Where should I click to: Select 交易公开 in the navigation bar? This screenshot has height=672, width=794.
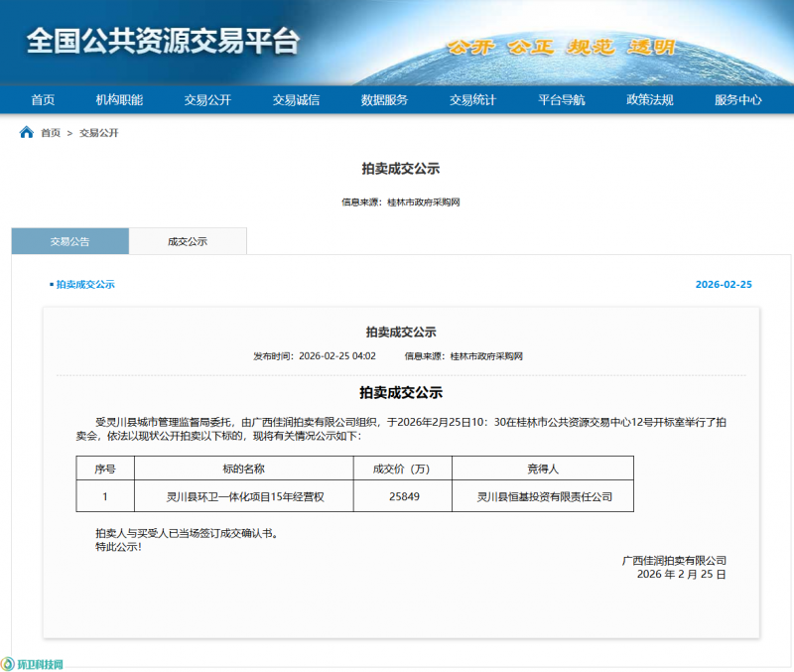[x=207, y=100]
